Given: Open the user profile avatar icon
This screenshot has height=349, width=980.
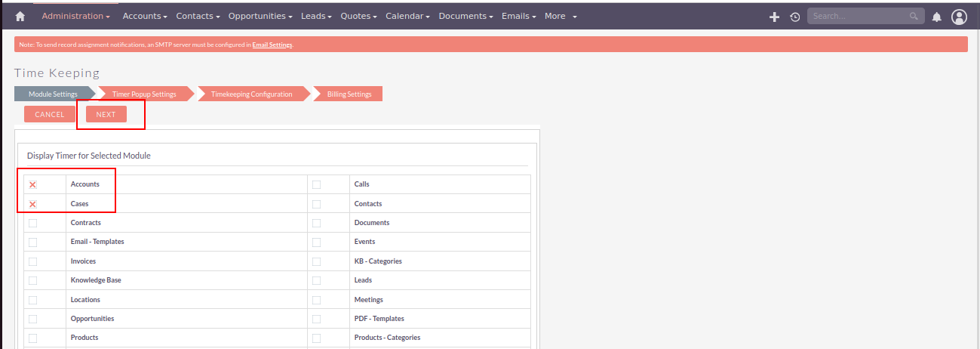Looking at the screenshot, I should (959, 17).
